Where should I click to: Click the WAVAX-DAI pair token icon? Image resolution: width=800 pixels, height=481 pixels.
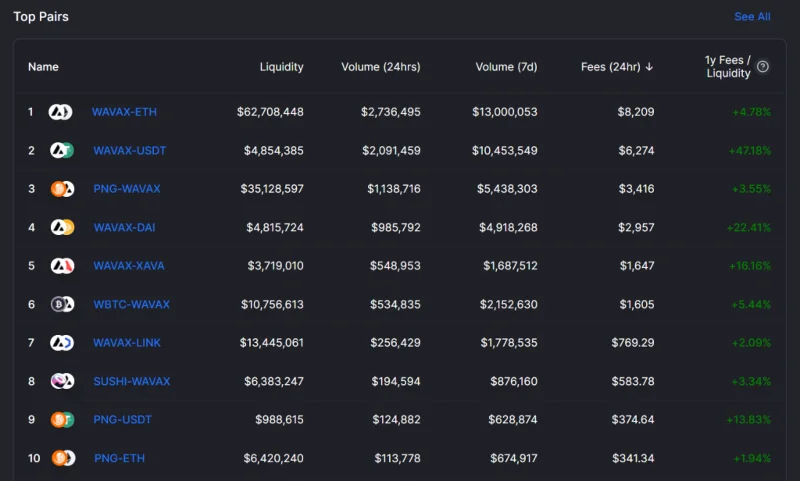(62, 227)
